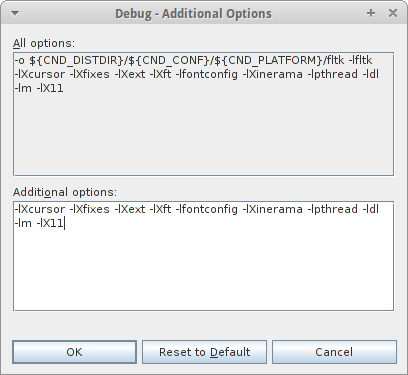408x375 pixels.
Task: Close the dialog with the X icon
Action: [393, 13]
